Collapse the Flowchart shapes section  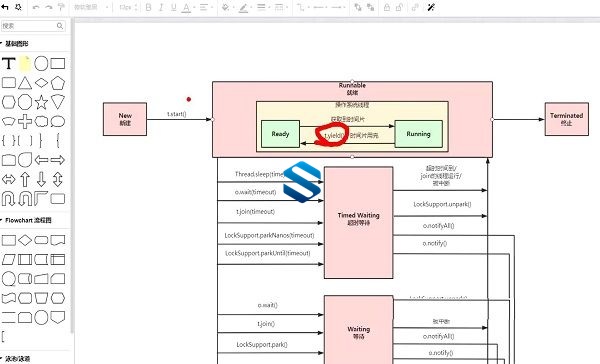coord(2,220)
